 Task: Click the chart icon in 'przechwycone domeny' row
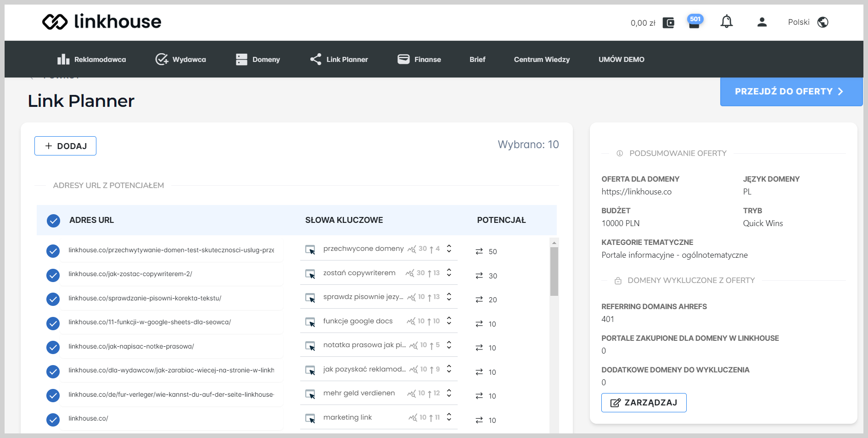(x=412, y=249)
